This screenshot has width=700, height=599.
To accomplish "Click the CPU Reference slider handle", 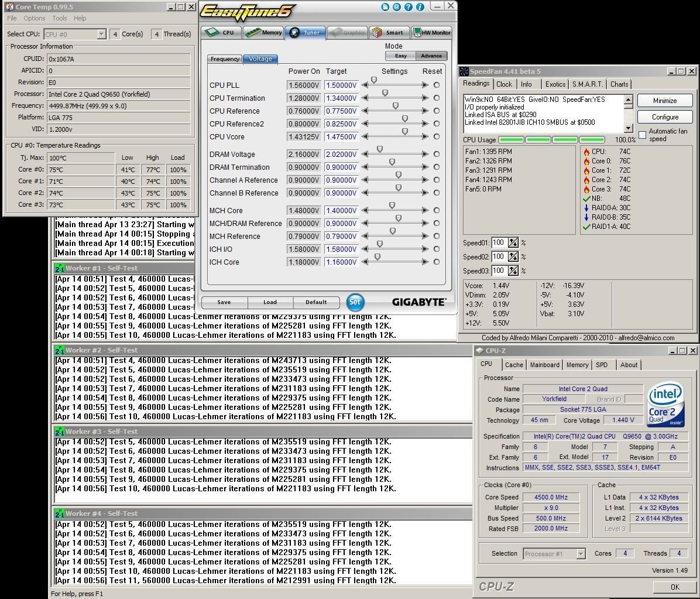I will coord(396,107).
